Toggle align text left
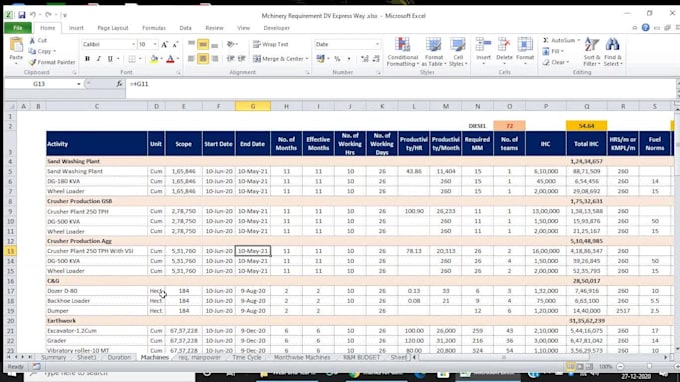The height and width of the screenshot is (382, 680). (x=191, y=59)
